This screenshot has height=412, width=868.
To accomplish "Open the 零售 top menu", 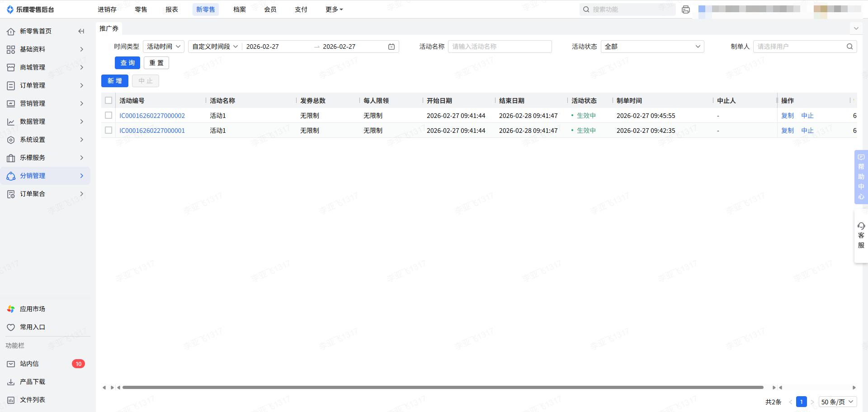I will 141,9.
